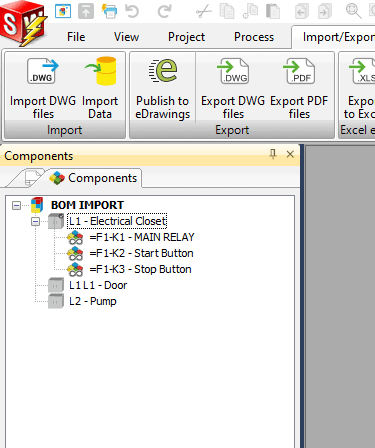375x448 pixels.
Task: Select L1 L1 - Door location
Action: click(x=98, y=285)
